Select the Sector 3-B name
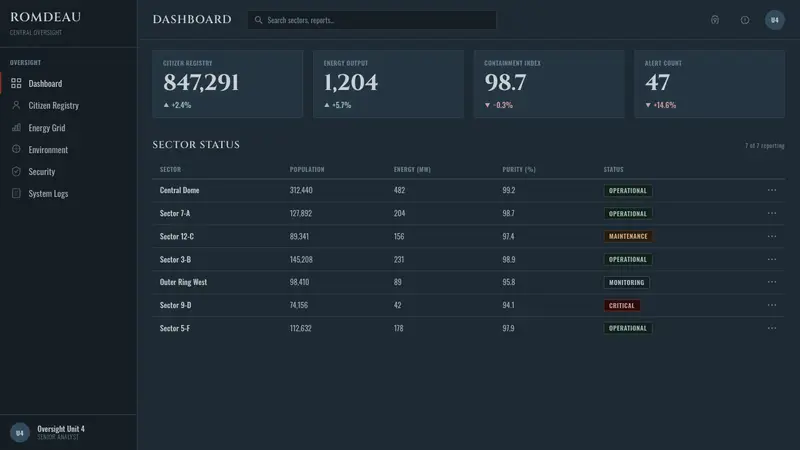The width and height of the screenshot is (800, 450). (x=175, y=259)
